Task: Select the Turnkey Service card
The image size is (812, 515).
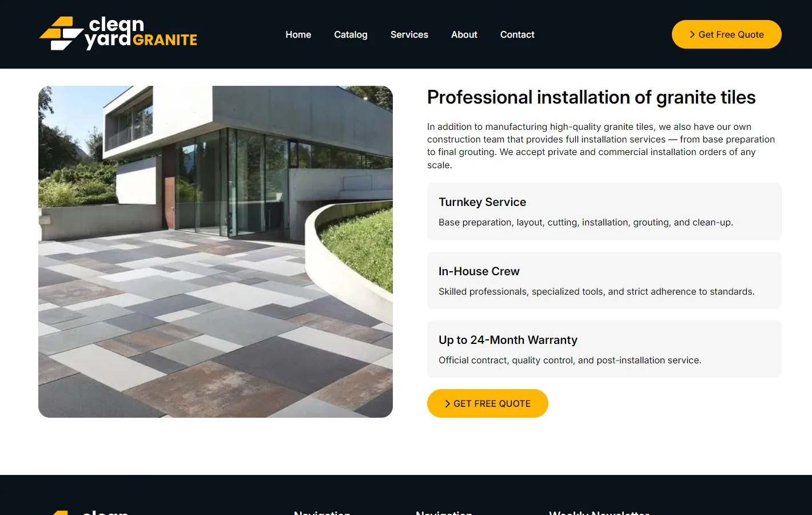Action: (604, 211)
